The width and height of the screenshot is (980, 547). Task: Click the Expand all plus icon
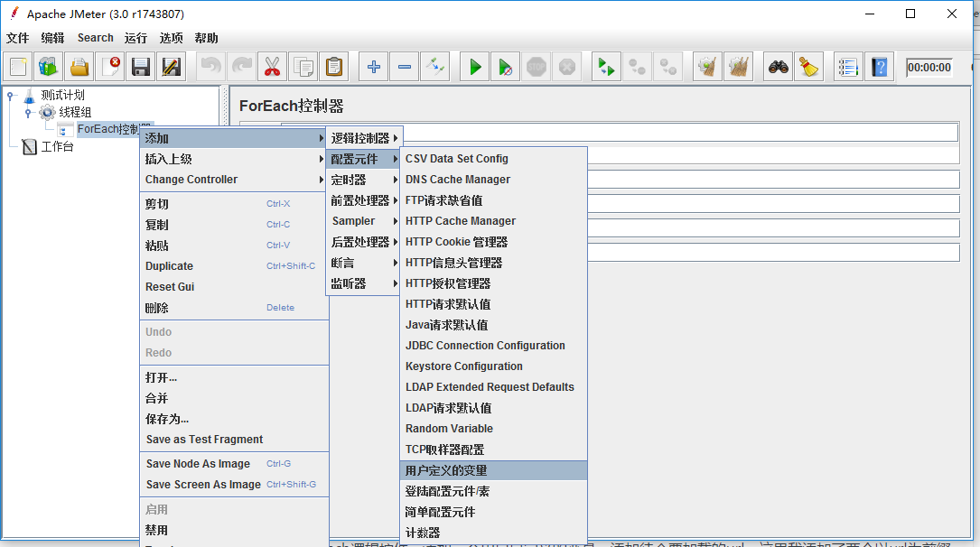click(x=374, y=67)
